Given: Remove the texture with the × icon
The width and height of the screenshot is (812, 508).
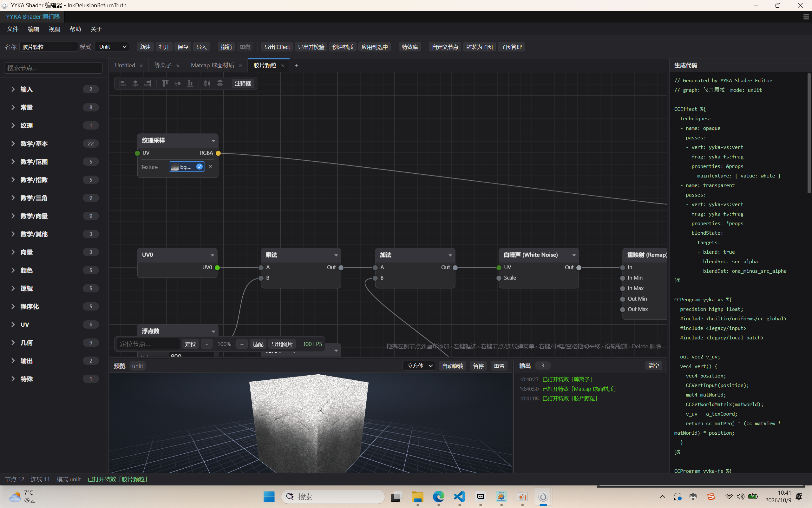Looking at the screenshot, I should [x=210, y=166].
